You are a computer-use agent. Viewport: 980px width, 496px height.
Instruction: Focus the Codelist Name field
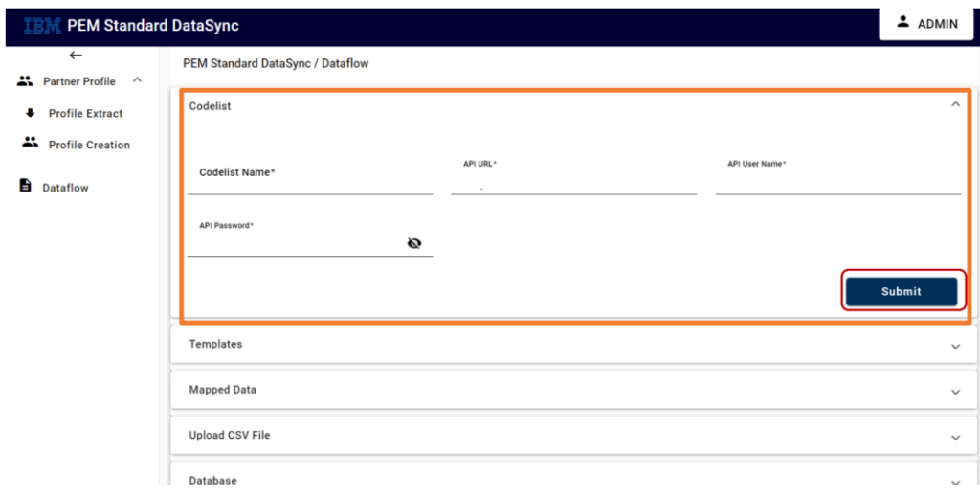click(x=310, y=176)
